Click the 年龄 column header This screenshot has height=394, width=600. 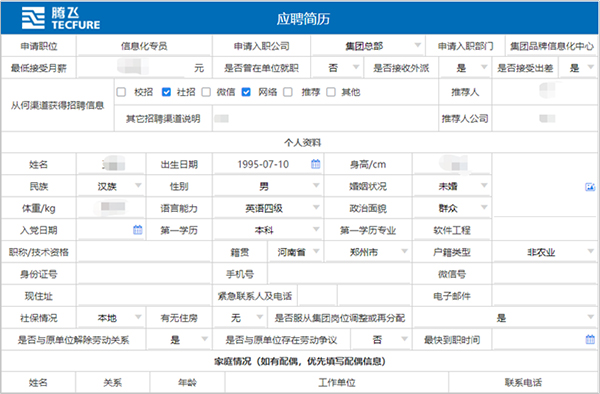click(187, 382)
